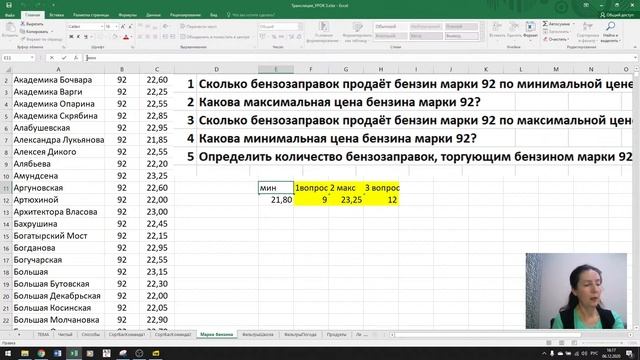This screenshot has width=640, height=360.
Task: Open the Calibri font name dropdown
Action: [101, 27]
